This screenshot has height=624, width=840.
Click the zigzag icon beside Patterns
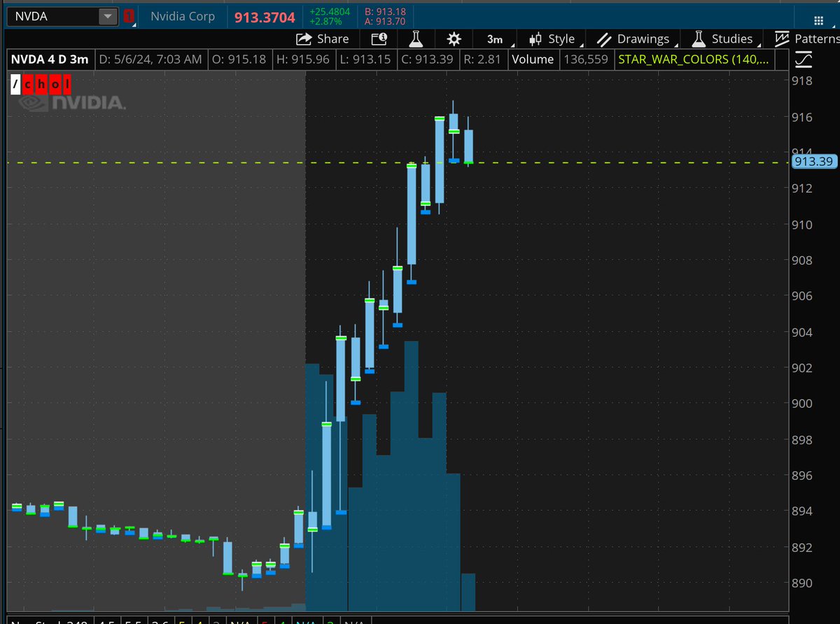pos(781,39)
